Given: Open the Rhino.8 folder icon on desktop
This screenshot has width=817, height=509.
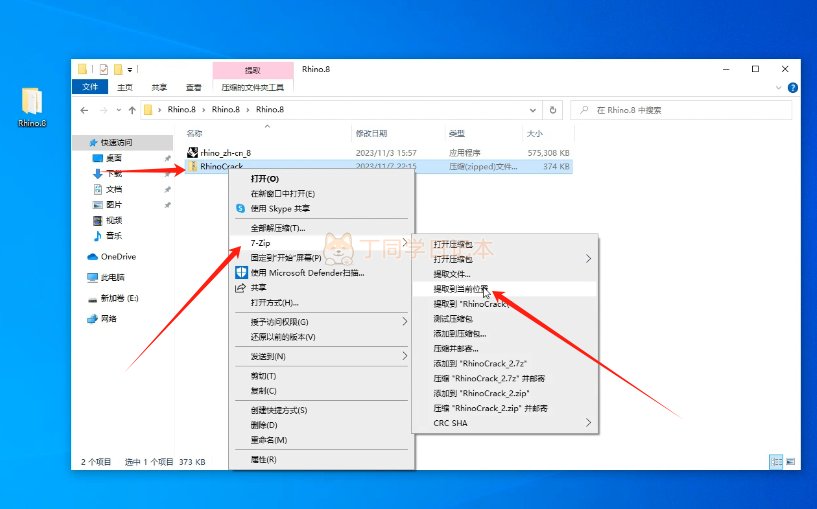Looking at the screenshot, I should coord(32,107).
